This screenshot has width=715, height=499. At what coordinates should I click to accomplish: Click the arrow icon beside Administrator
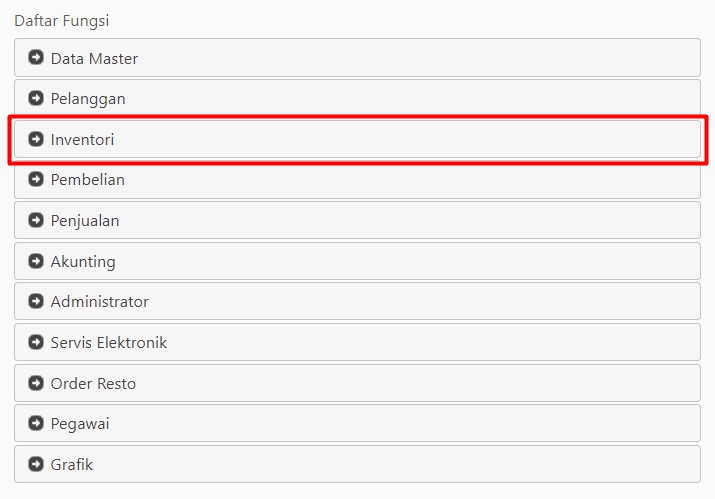[36, 301]
